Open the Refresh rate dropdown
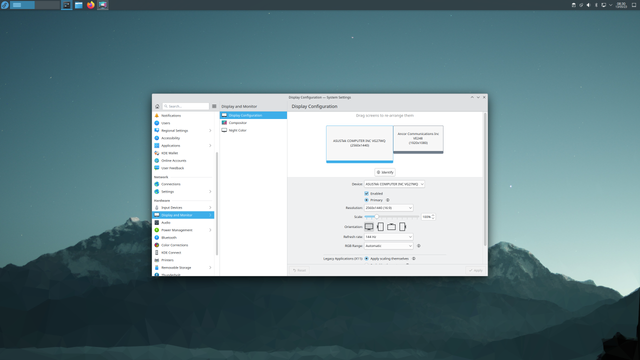 click(389, 237)
